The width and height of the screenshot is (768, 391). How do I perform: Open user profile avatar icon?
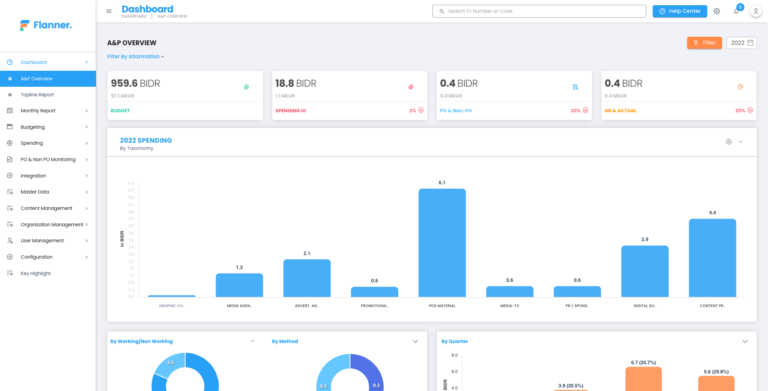coord(756,11)
